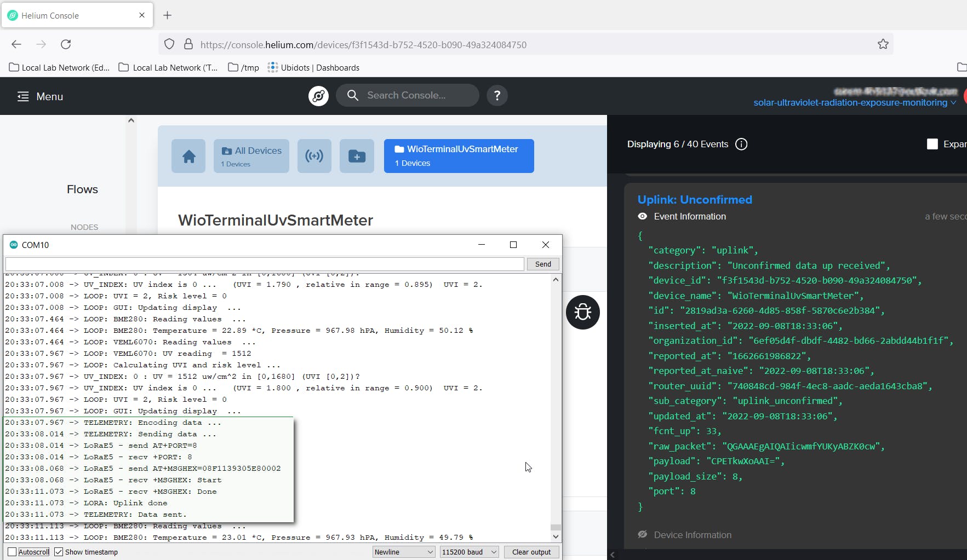Click JSON "payload": "CPETkwXoAAI=" line

(x=717, y=461)
